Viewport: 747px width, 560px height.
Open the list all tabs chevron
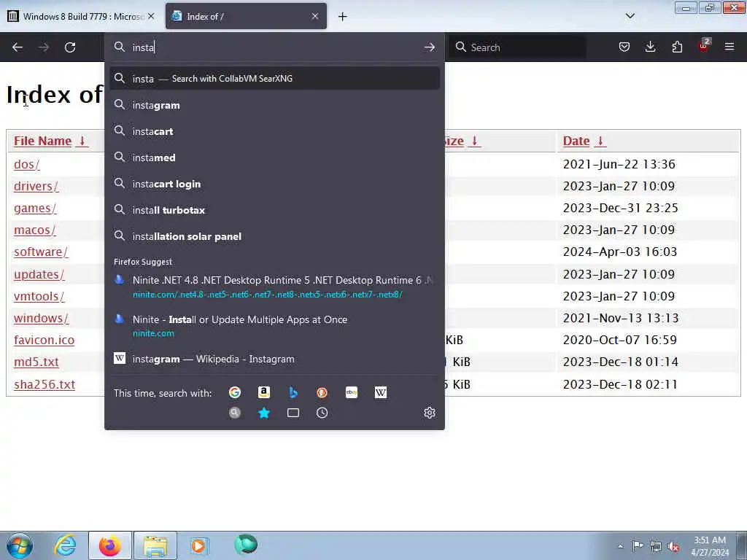coord(630,16)
